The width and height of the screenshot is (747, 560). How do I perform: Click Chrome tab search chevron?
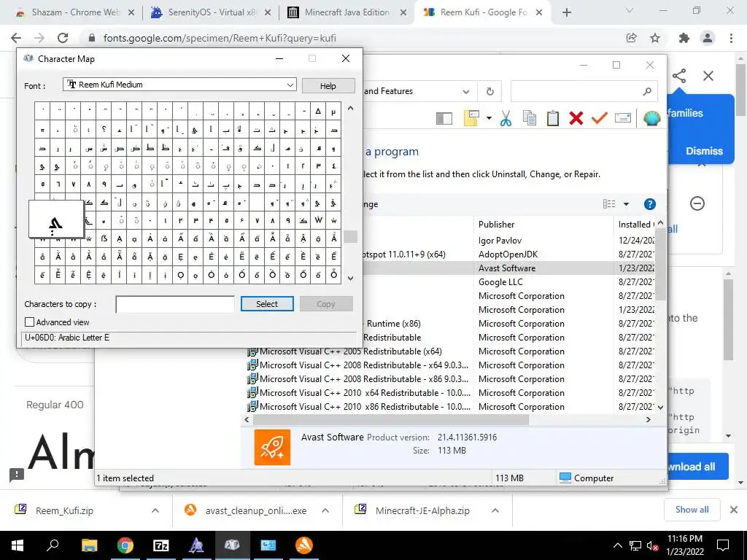pyautogui.click(x=630, y=10)
